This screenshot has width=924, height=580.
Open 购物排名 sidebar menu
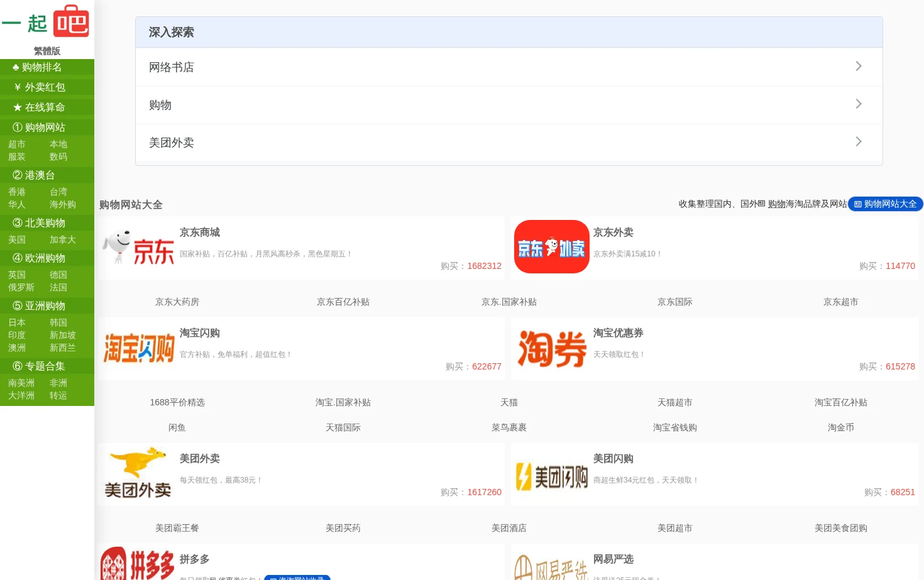pyautogui.click(x=47, y=67)
